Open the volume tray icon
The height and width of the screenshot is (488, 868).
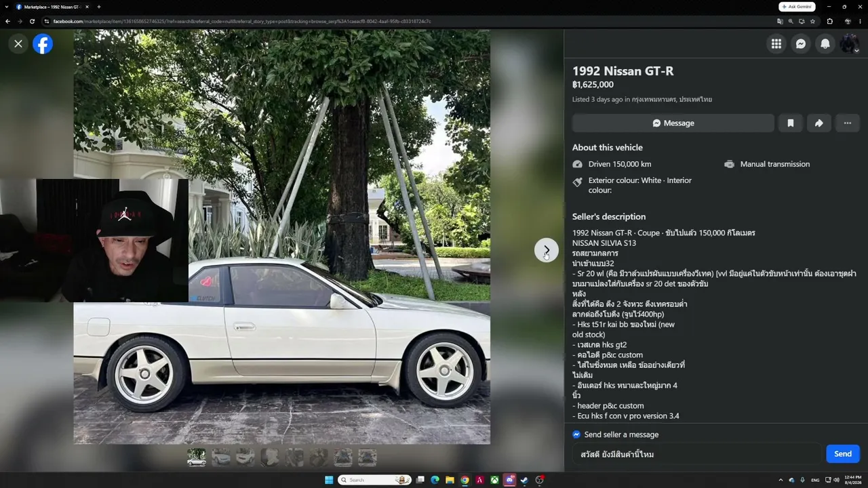click(835, 480)
